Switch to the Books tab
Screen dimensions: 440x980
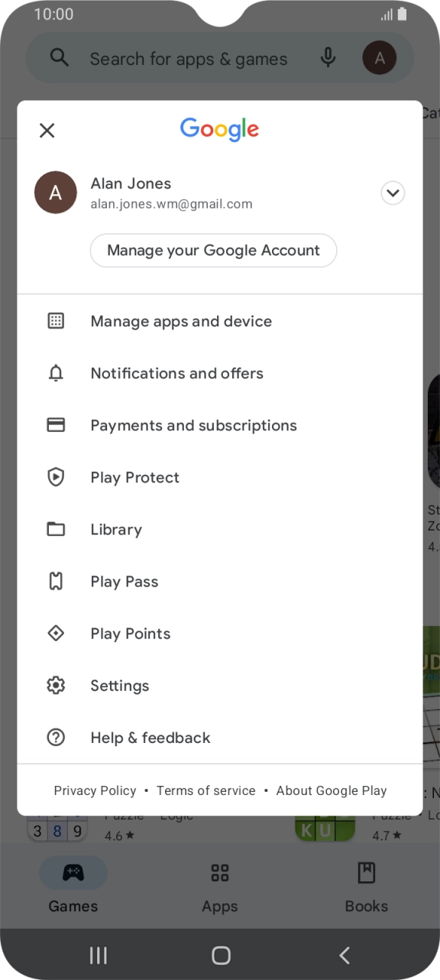point(366,887)
